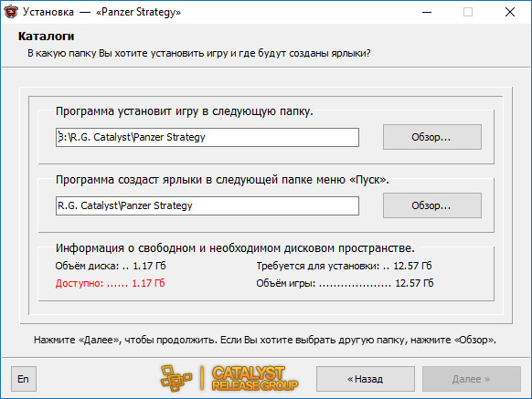This screenshot has height=399, width=532.
Task: Click the Требуется для установки 12.57 Гб label
Action: [344, 266]
